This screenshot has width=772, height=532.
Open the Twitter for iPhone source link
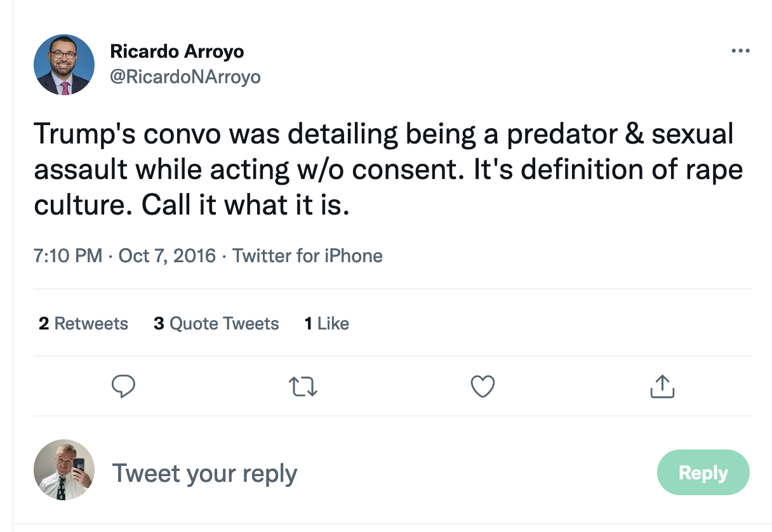click(x=307, y=256)
